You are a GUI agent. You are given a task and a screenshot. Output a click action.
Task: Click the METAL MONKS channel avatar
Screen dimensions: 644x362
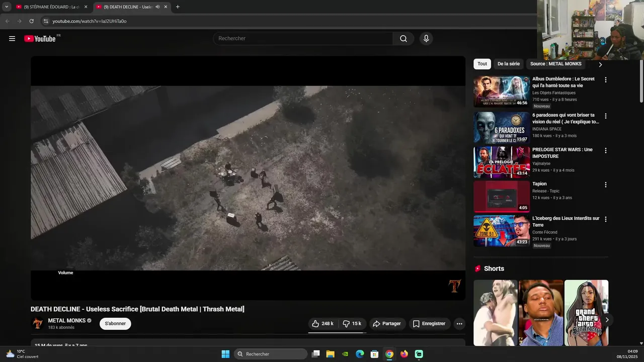[38, 324]
